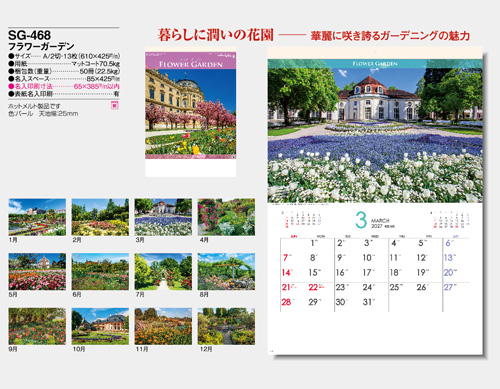Screen dimensions: 500x389
Task: Select date 21 on March calendar
Action: coord(286,287)
